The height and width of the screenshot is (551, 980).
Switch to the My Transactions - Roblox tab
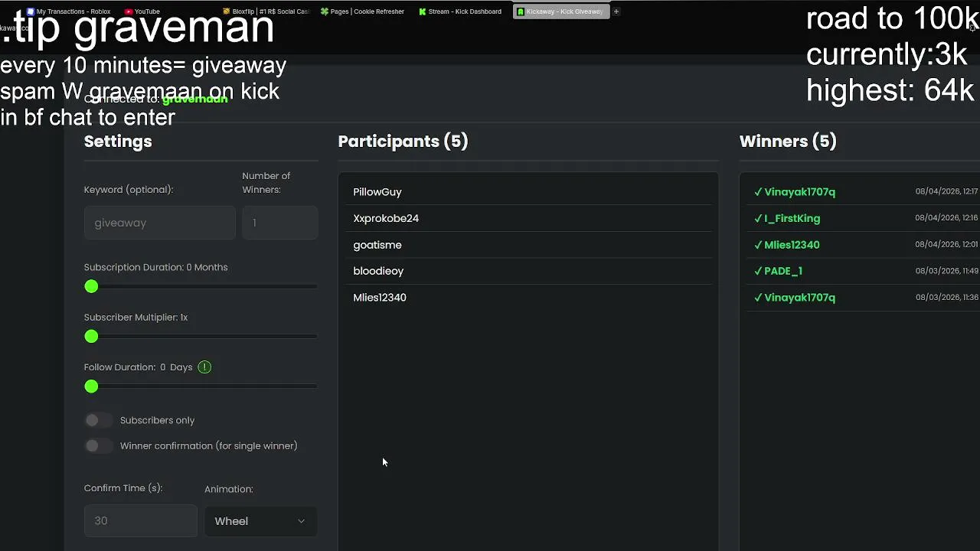point(69,11)
